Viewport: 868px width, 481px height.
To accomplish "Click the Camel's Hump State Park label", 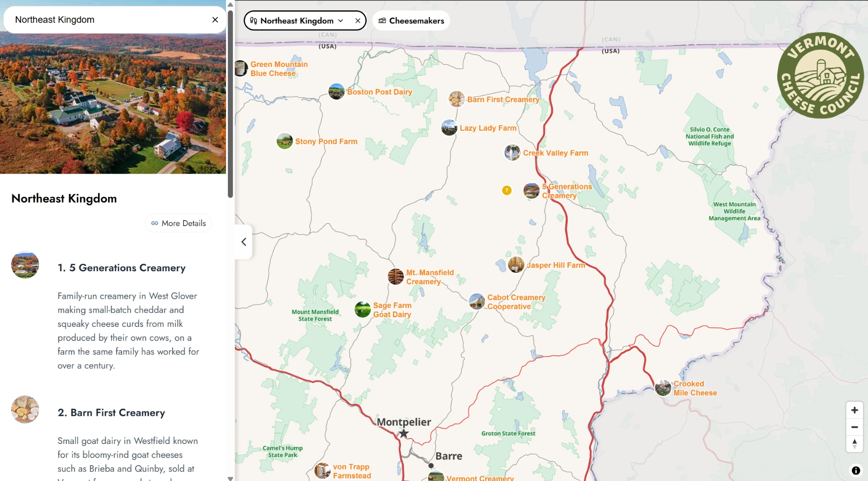I will tap(283, 452).
